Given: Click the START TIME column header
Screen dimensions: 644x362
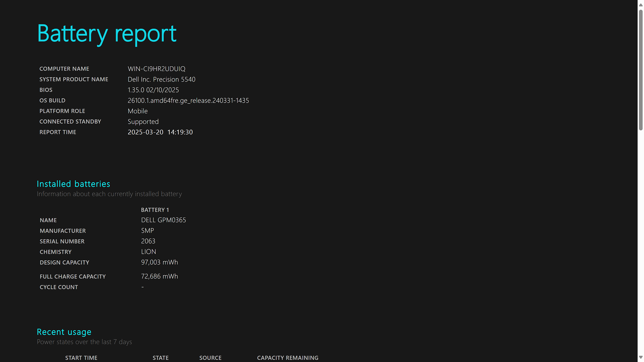Looking at the screenshot, I should (x=81, y=358).
